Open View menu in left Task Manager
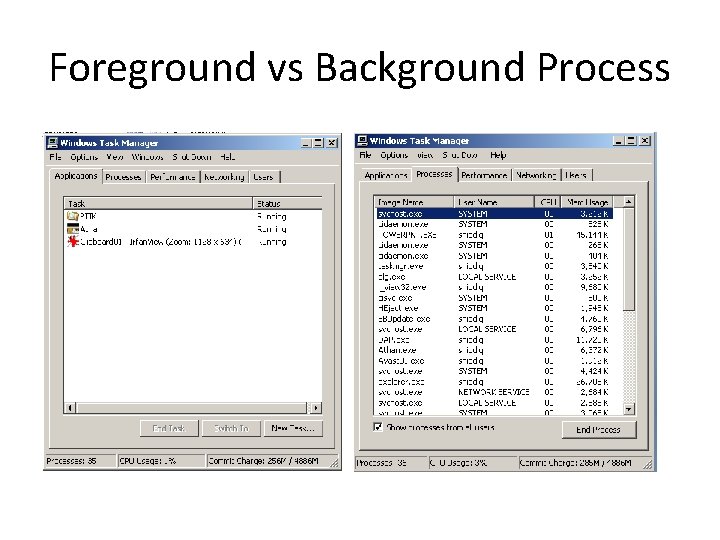 pyautogui.click(x=115, y=157)
